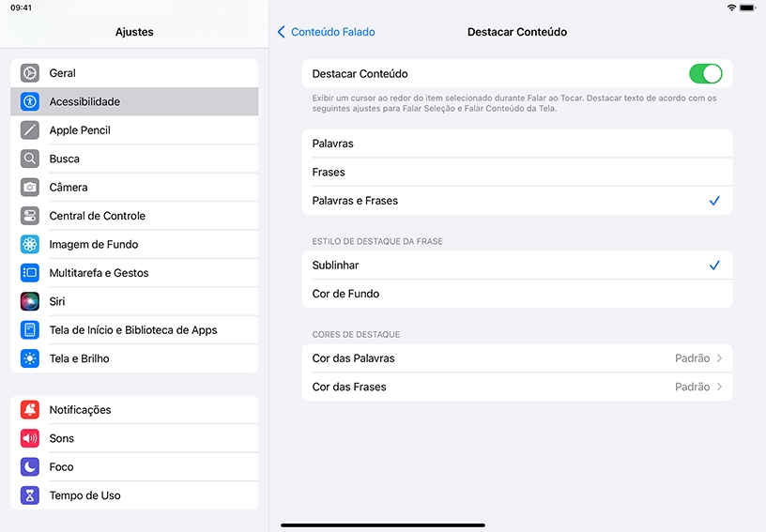The width and height of the screenshot is (766, 532).
Task: Open Notificações settings label
Action: (x=80, y=410)
